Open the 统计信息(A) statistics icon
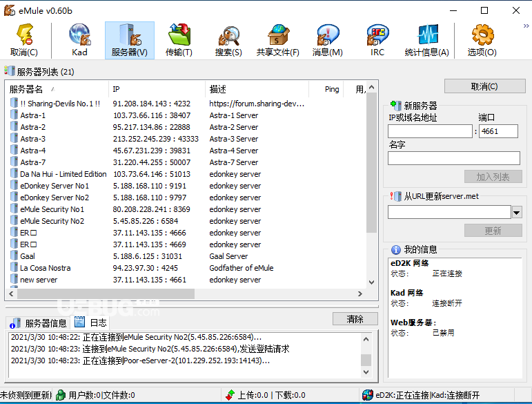 (427, 40)
